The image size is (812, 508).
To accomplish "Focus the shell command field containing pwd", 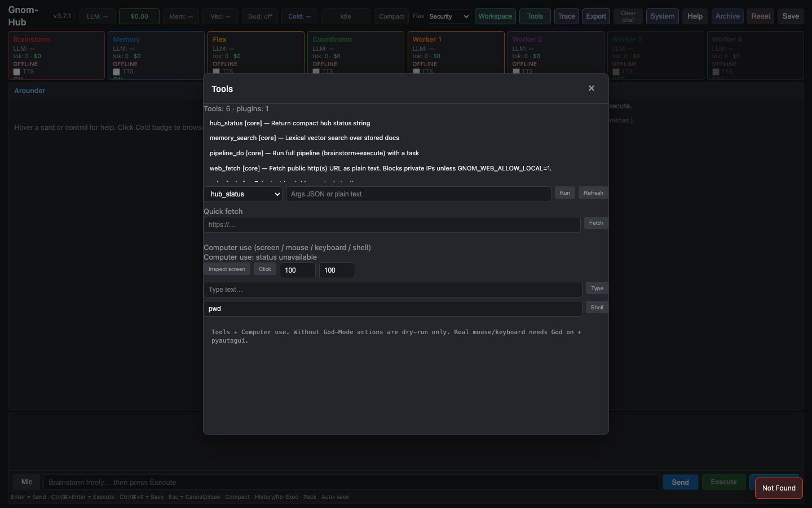I will [x=393, y=309].
